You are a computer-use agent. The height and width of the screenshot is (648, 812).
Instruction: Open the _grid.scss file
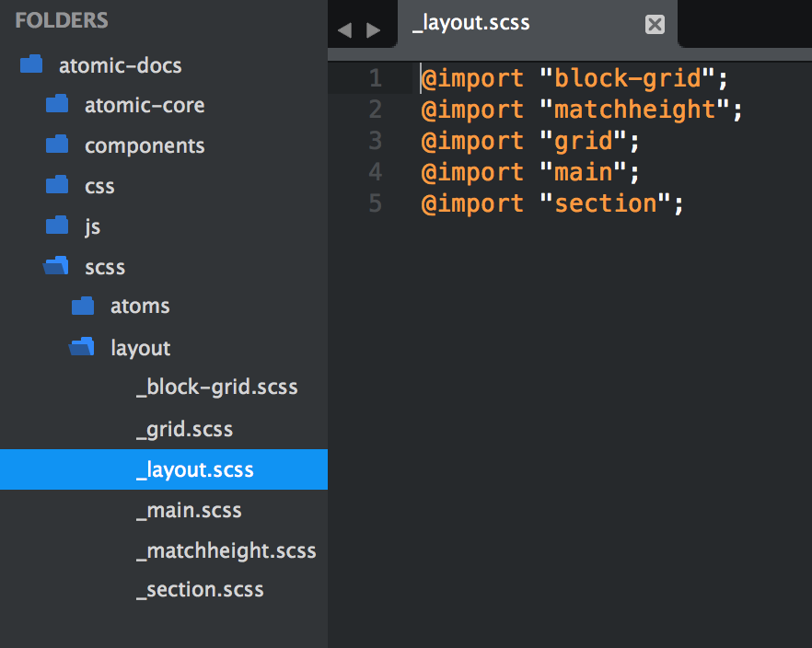coord(184,429)
